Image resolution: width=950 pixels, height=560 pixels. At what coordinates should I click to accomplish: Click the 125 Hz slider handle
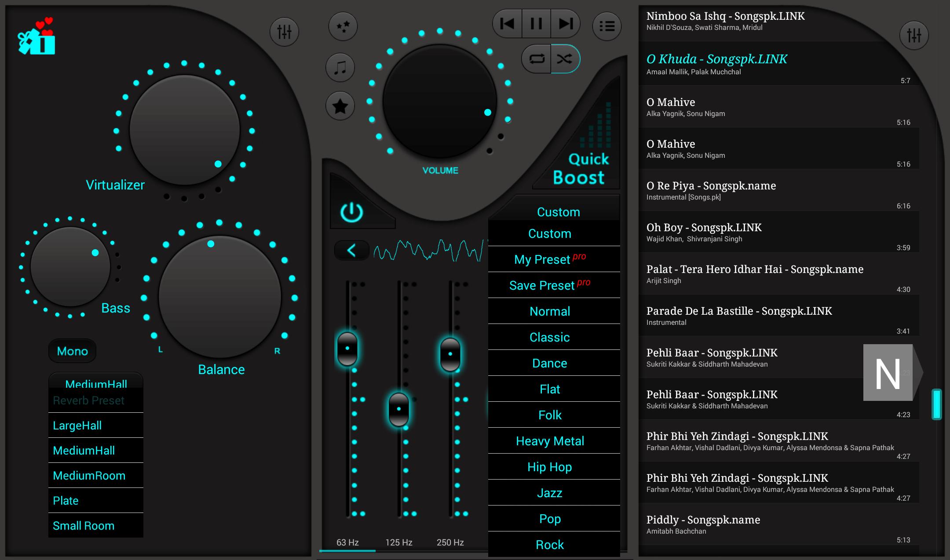point(399,409)
